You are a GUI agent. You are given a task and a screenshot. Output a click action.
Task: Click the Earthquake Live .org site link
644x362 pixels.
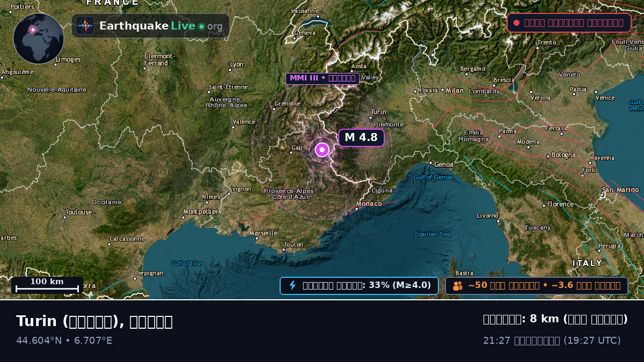[x=150, y=26]
